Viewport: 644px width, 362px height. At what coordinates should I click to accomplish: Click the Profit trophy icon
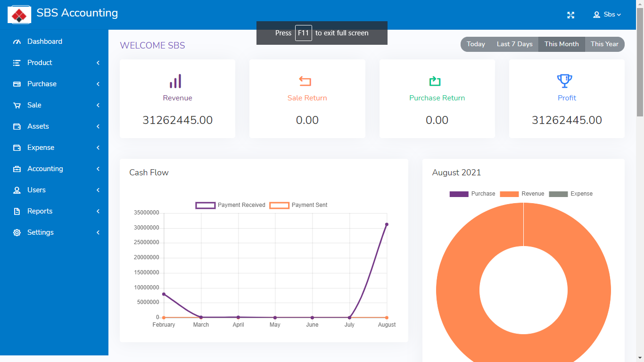pyautogui.click(x=564, y=81)
